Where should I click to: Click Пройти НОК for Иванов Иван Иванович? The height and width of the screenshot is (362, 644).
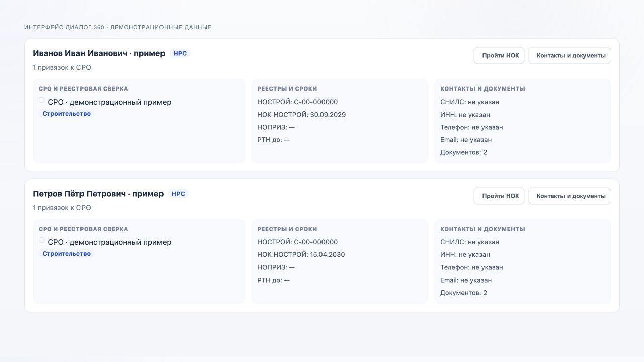click(x=499, y=56)
